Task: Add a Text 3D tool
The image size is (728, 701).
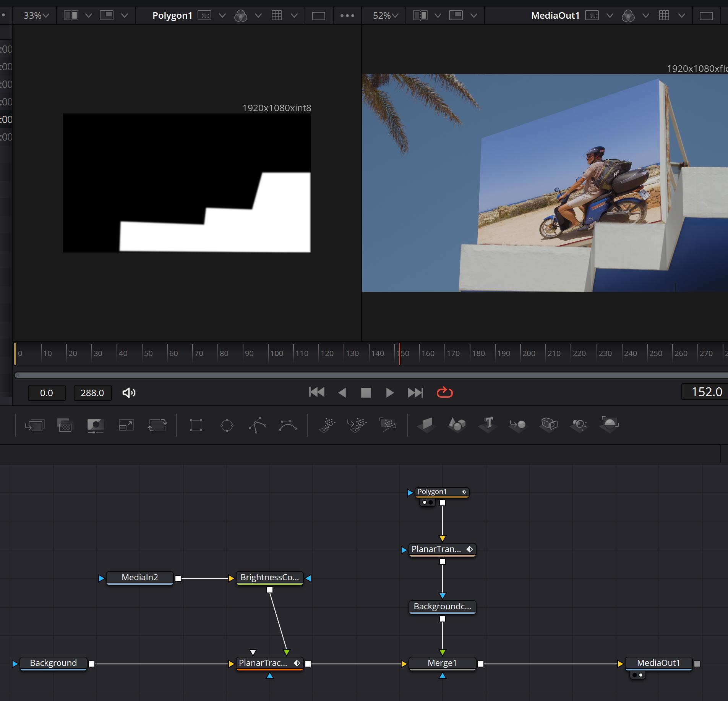Action: (488, 425)
